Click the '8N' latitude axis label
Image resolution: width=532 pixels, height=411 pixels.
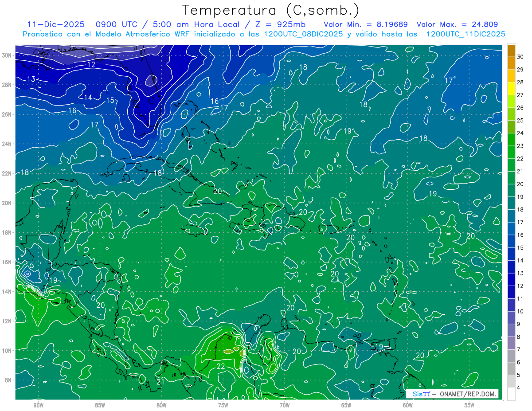pos(8,380)
